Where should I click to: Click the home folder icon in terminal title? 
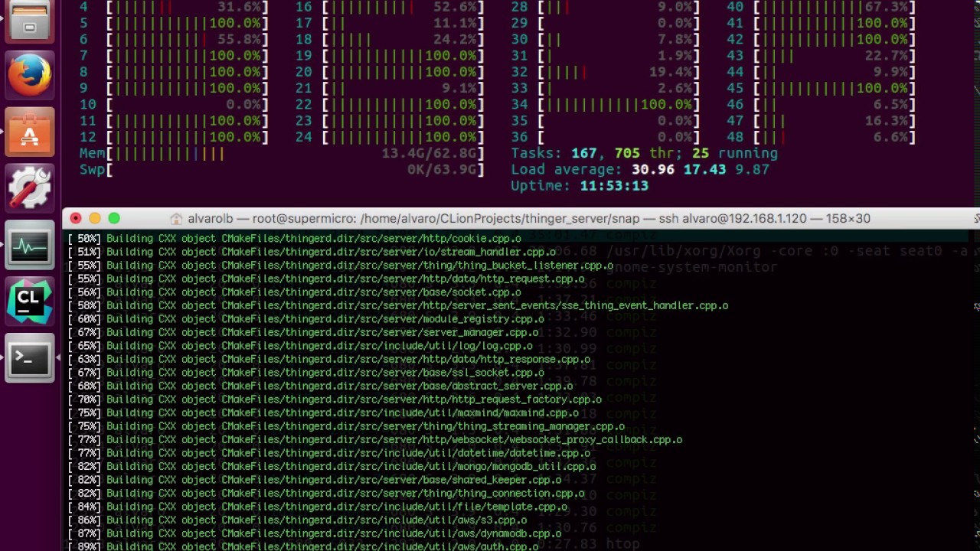(176, 219)
